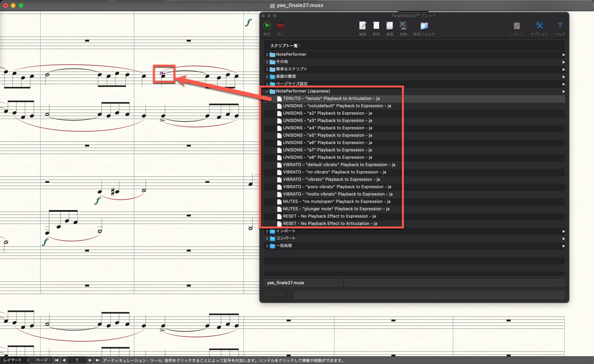Expand the コンバート folder

pyautogui.click(x=267, y=238)
